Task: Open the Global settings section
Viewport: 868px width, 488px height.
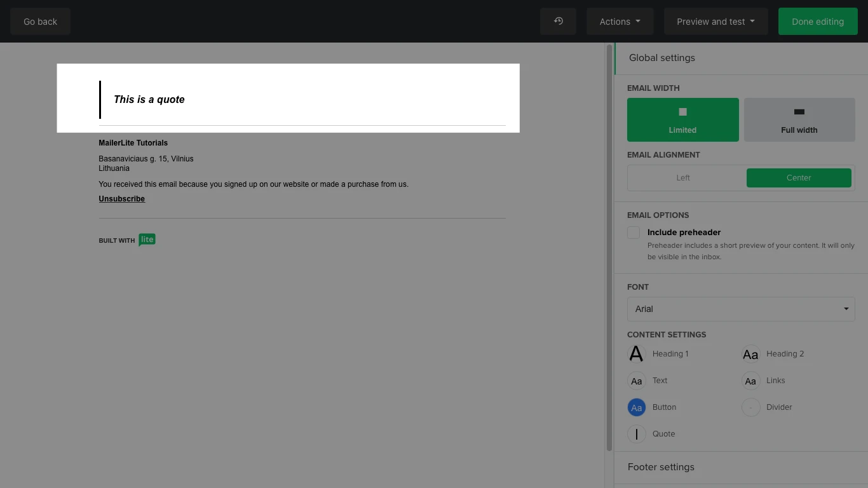Action: [x=662, y=58]
